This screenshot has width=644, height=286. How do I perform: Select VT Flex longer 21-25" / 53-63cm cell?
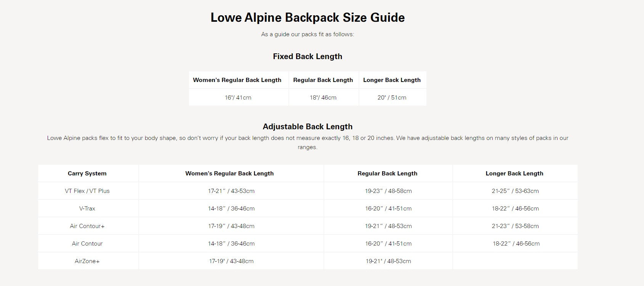515,191
